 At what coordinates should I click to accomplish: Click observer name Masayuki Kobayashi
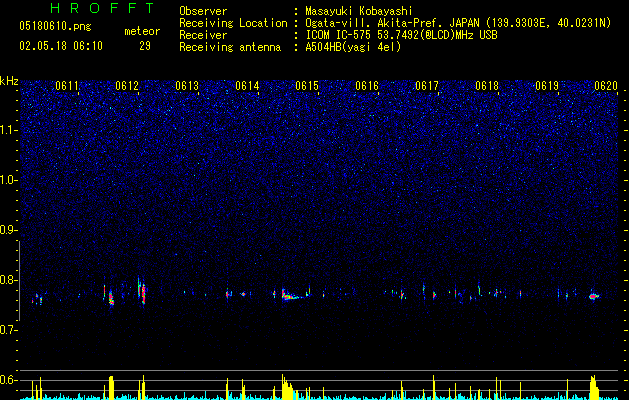(x=359, y=11)
